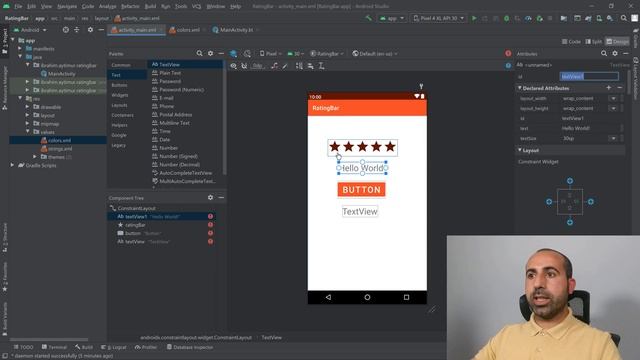
Task: Click error icon beside ratingBar in Component Tree
Action: point(210,225)
